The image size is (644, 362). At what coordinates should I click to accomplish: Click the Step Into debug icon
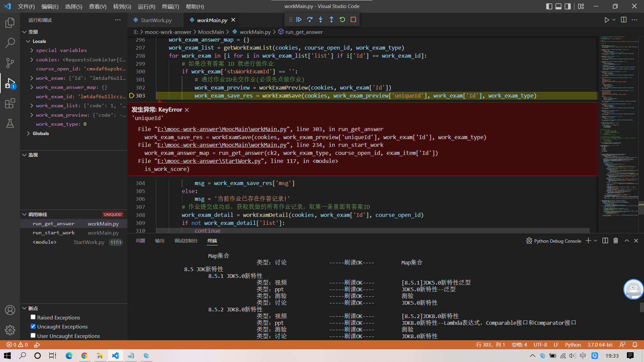pos(321,19)
